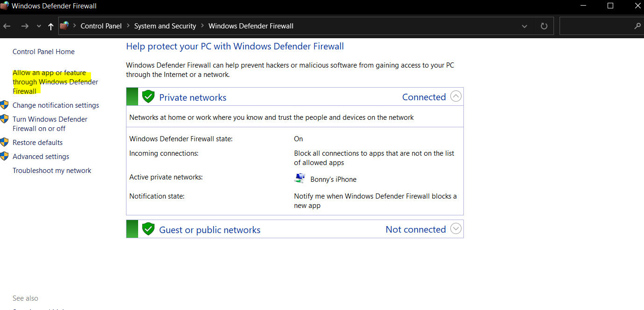
Task: Click Restore defaults link
Action: click(37, 143)
